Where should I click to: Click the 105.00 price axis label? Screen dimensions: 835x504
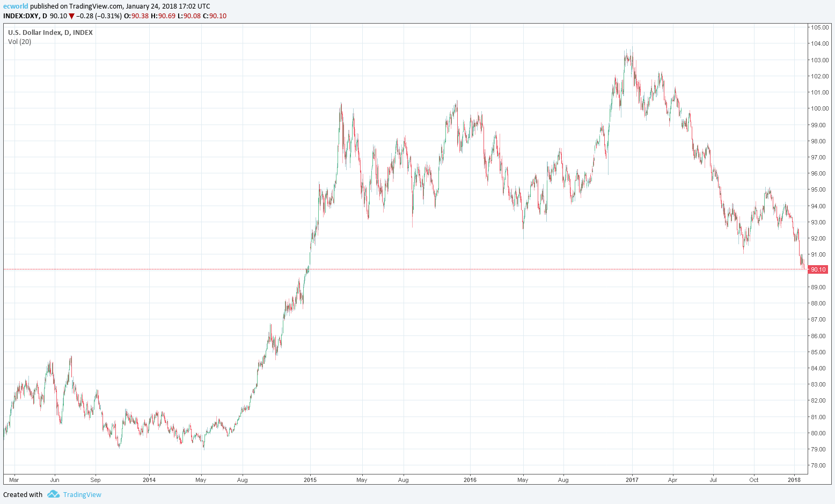click(x=819, y=27)
